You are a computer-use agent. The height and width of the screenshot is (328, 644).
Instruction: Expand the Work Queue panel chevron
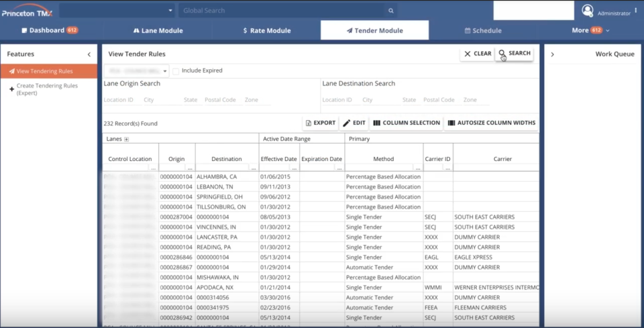click(552, 54)
